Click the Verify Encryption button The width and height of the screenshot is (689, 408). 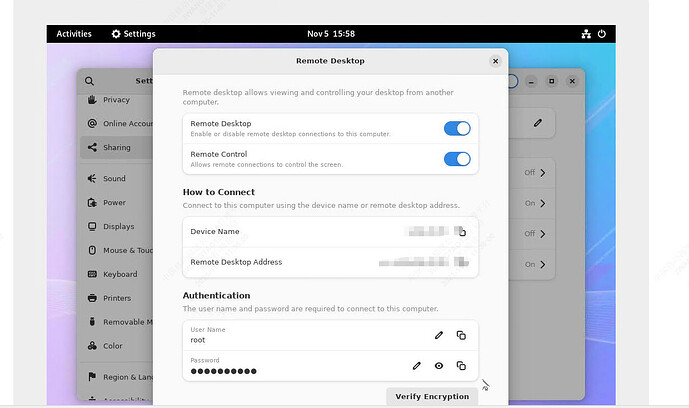[431, 397]
